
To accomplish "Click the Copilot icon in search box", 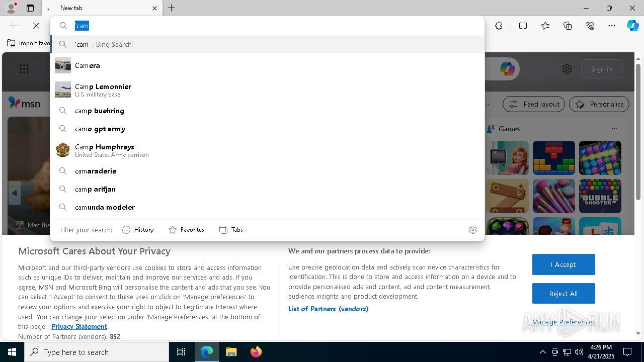I will click(507, 69).
